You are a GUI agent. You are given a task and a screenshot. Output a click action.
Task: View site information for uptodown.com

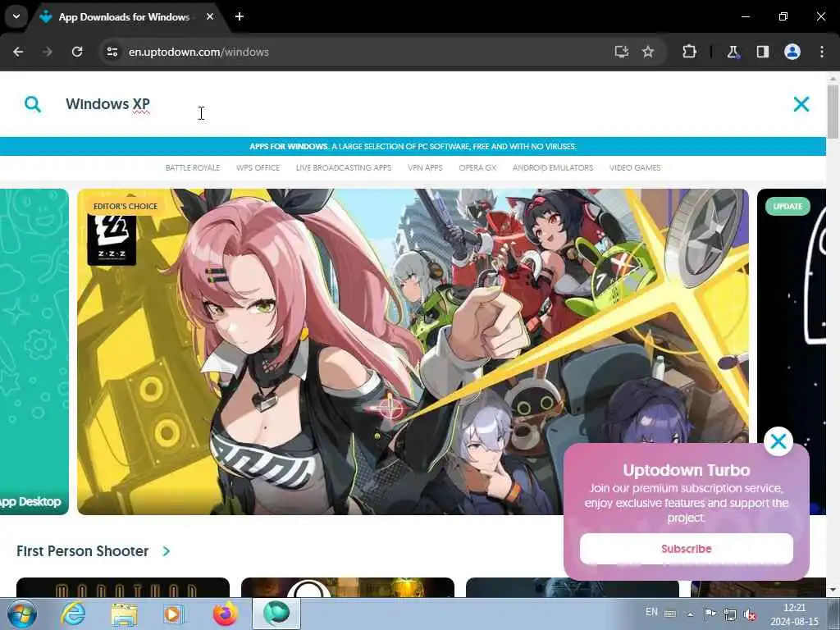click(x=112, y=52)
